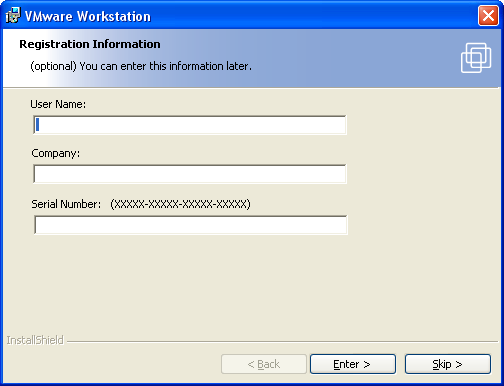Confirm registration with the Enter > button
The image size is (504, 386).
coord(353,364)
